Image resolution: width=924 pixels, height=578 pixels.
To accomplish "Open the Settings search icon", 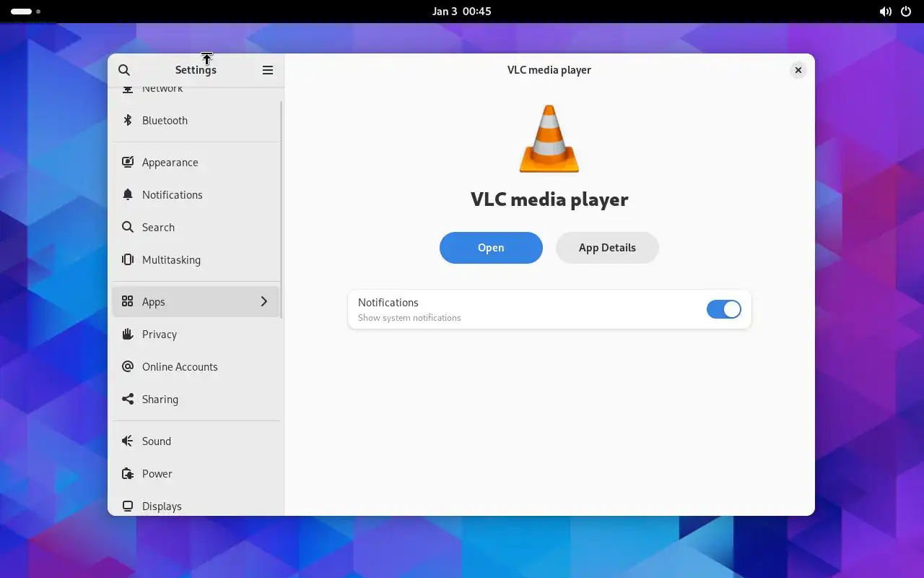I will click(x=124, y=70).
